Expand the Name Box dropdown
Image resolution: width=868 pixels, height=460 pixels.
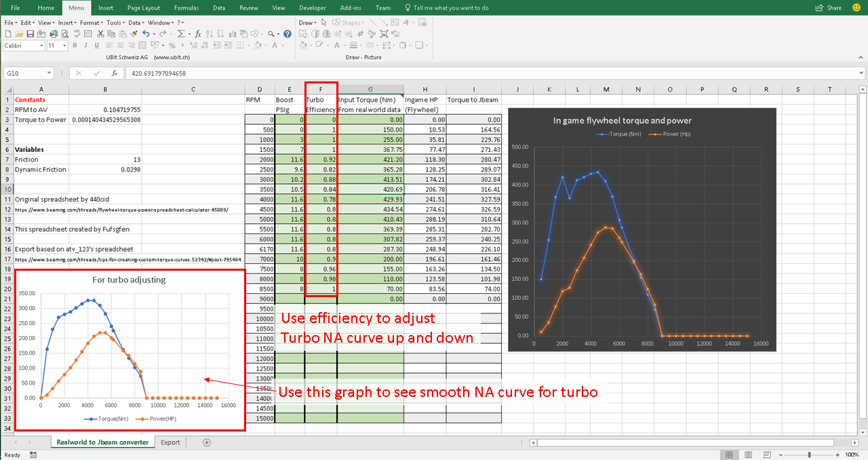tap(50, 73)
